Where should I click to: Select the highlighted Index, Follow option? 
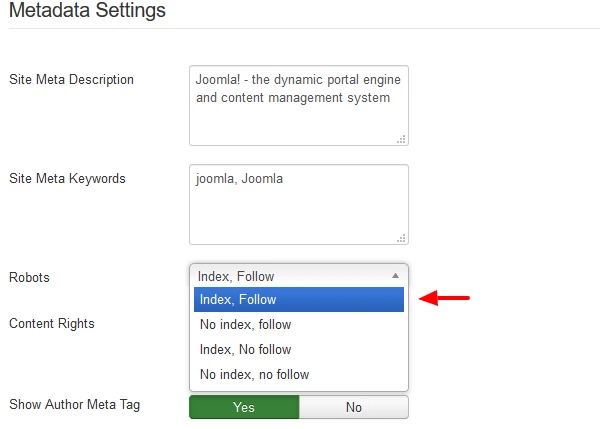[299, 300]
